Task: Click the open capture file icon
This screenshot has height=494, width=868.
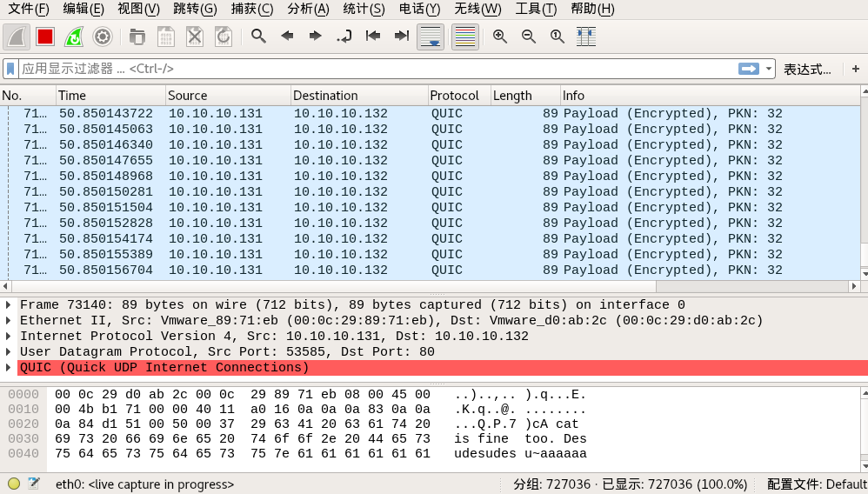Action: pyautogui.click(x=137, y=37)
